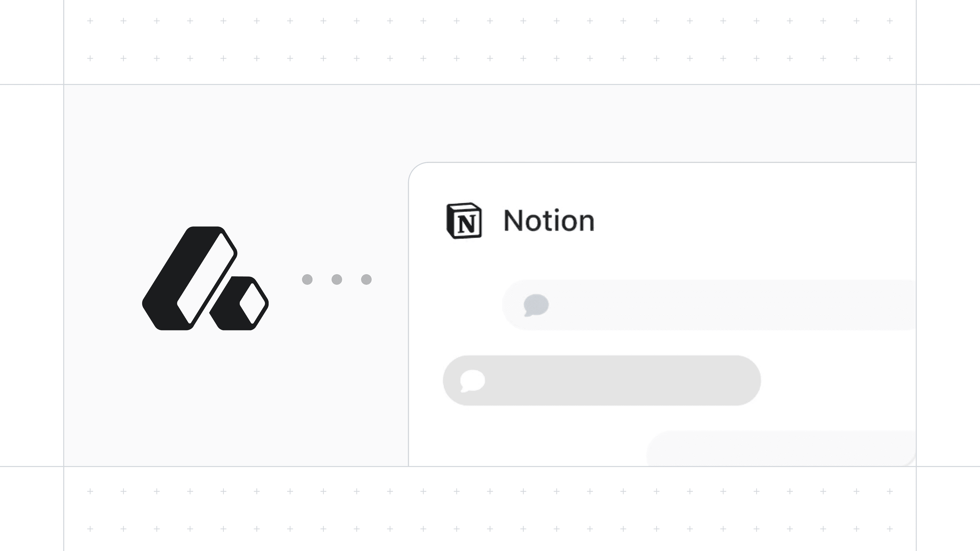The height and width of the screenshot is (551, 980).
Task: Click the Notion cube logo icon
Action: pos(464,221)
